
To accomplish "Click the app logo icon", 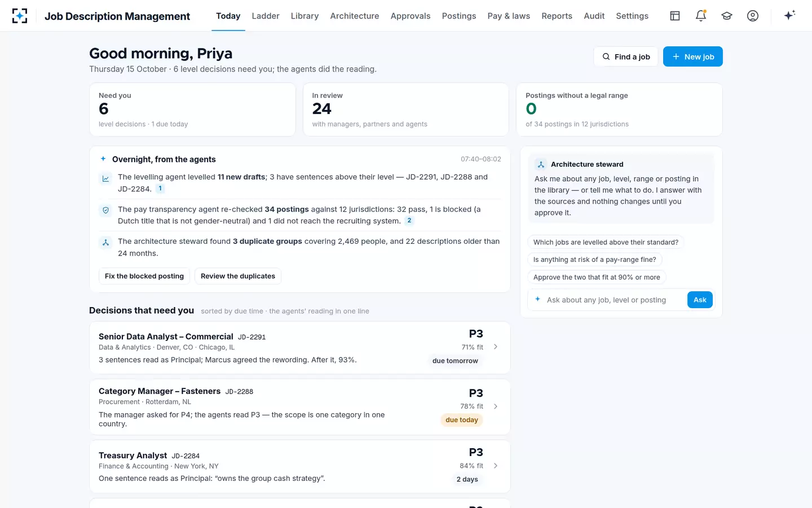I will (x=20, y=16).
